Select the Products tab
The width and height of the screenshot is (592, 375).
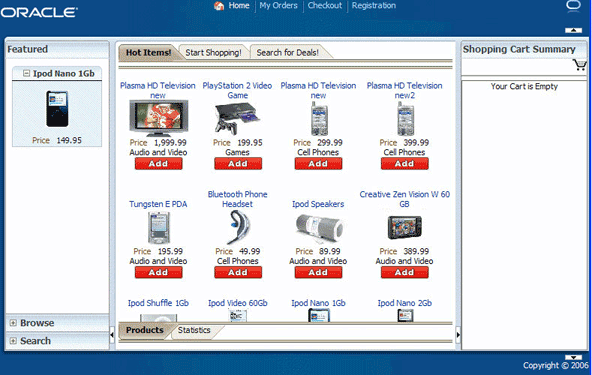pos(145,330)
